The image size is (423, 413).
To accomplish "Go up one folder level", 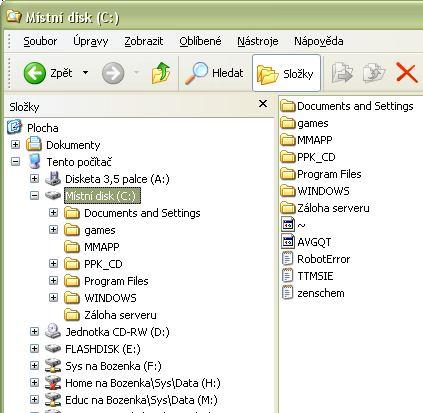I will tap(161, 73).
